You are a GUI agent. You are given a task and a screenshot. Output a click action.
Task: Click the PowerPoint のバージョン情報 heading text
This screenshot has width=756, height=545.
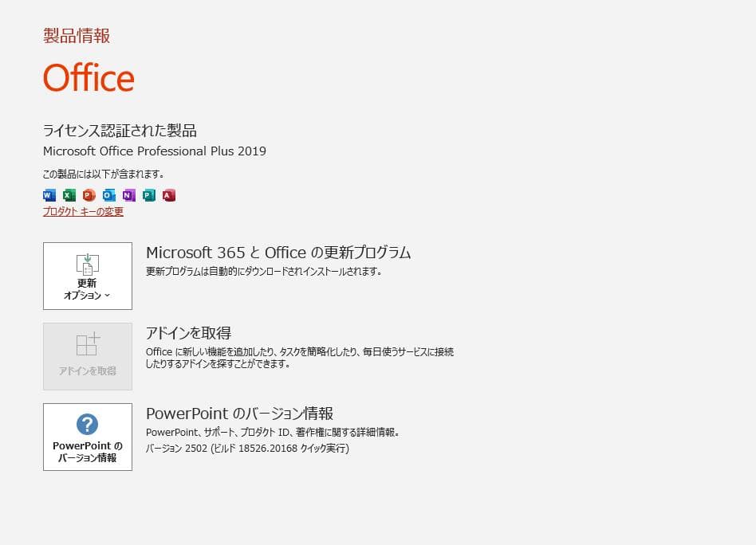[239, 414]
